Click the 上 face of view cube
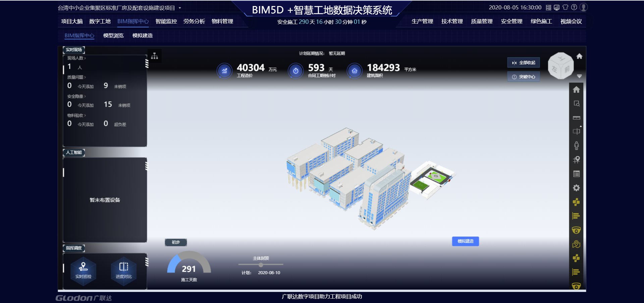The height and width of the screenshot is (303, 644). pyautogui.click(x=561, y=59)
